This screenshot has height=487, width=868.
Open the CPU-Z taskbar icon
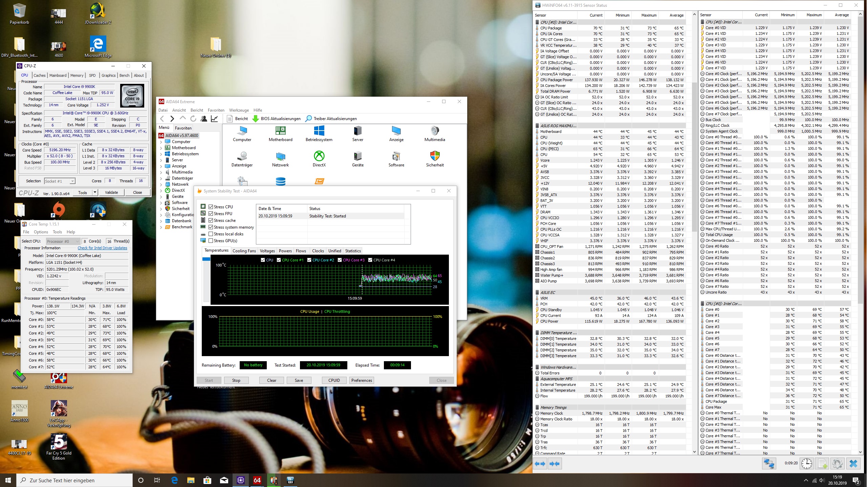tap(241, 480)
